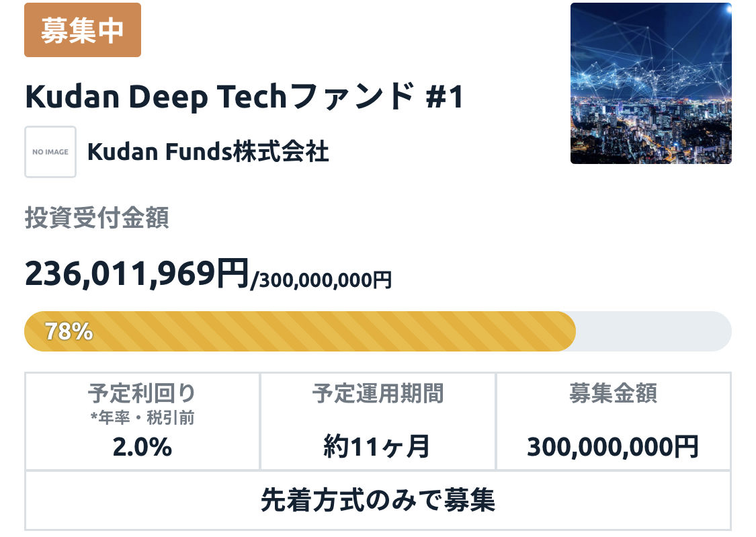Click the 300,000,000円 value in table

pyautogui.click(x=613, y=446)
